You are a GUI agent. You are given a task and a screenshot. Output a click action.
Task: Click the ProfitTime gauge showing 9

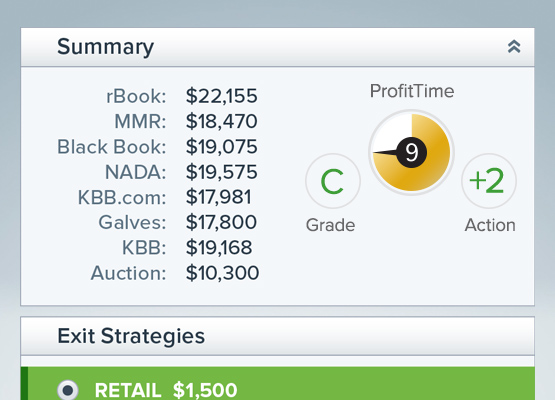(412, 152)
